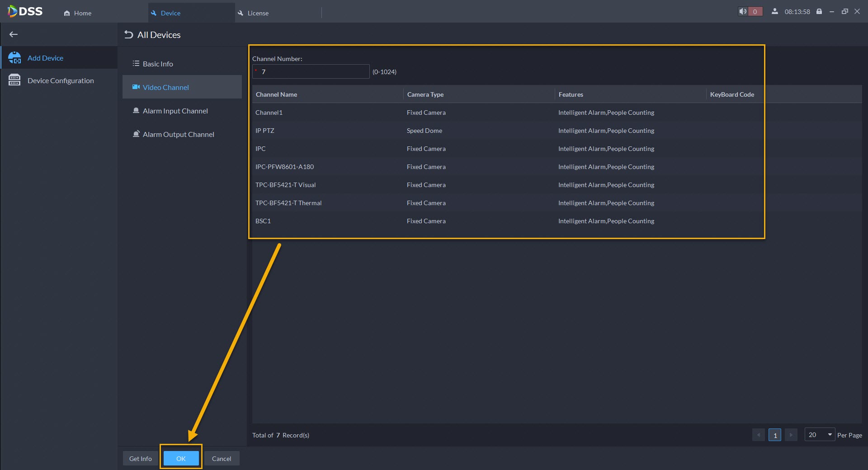Click the Channel Number input field
The height and width of the screenshot is (470, 868).
point(312,71)
